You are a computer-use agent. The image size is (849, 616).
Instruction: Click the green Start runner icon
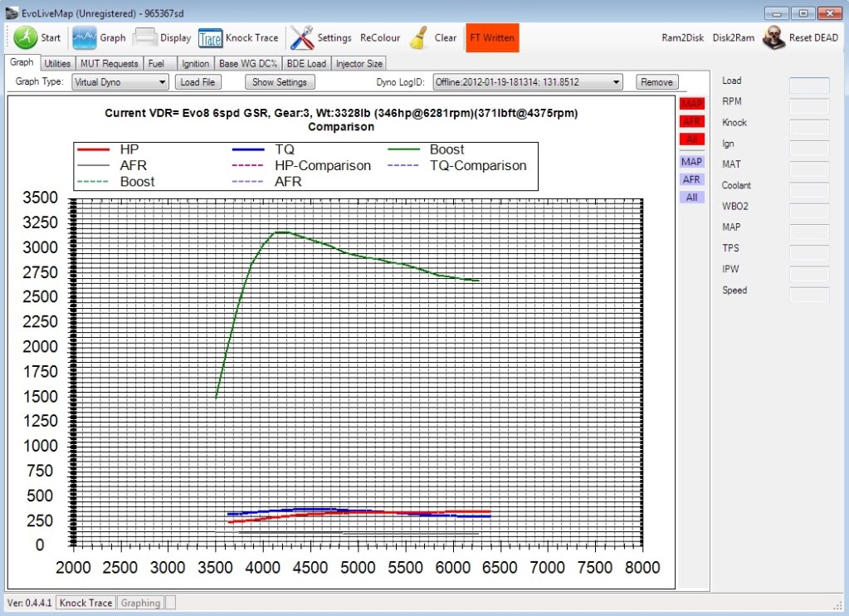tap(25, 37)
